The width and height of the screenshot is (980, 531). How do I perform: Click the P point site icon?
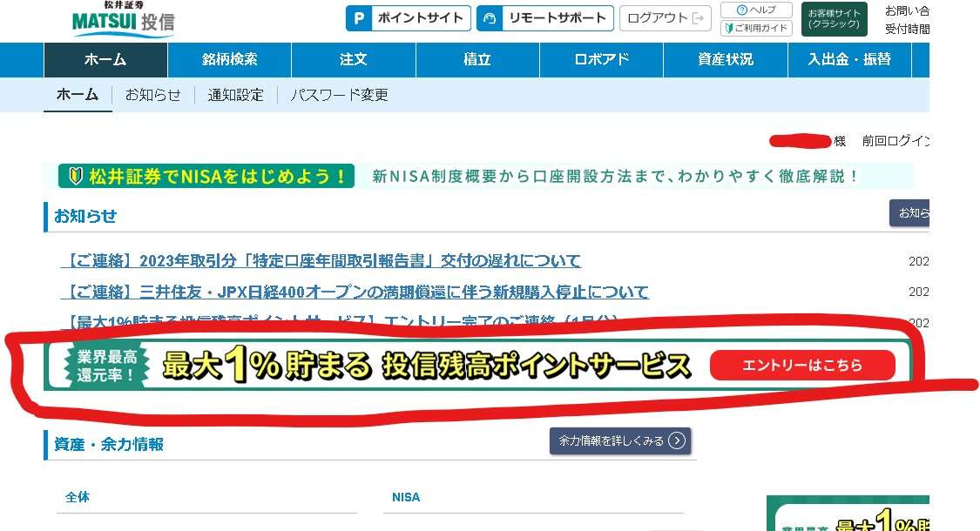click(x=359, y=18)
